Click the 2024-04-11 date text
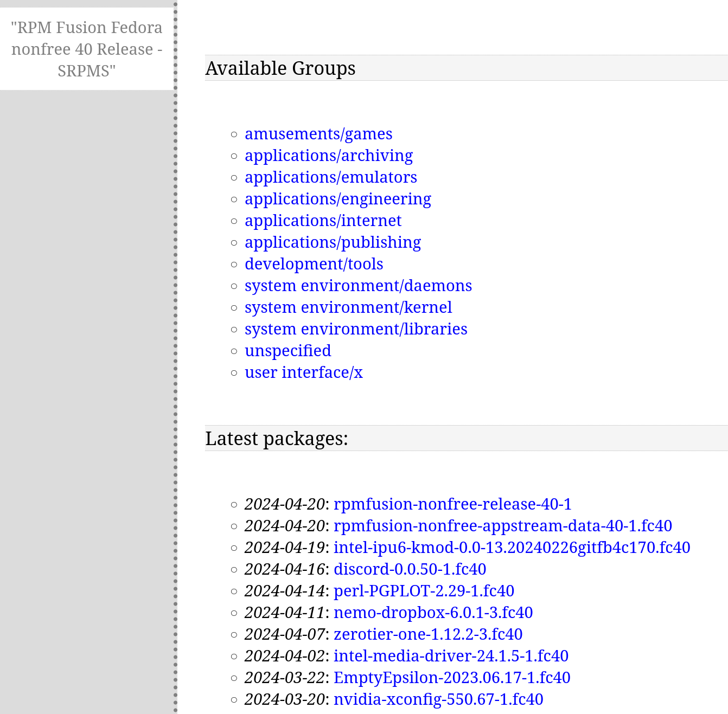The image size is (728, 714). 285,613
